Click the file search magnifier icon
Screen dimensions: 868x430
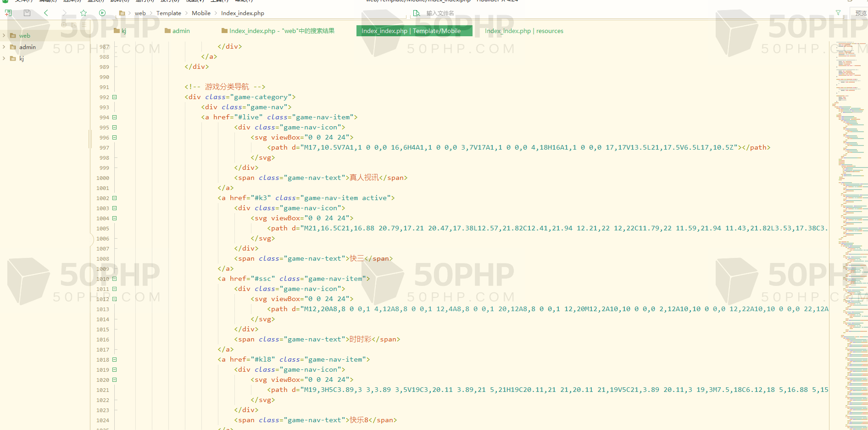[416, 13]
